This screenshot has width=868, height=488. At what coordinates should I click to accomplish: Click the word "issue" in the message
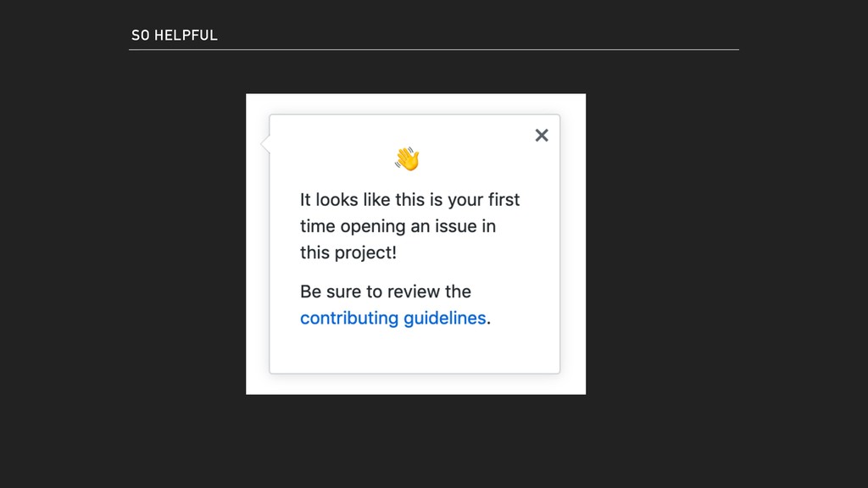coord(454,226)
